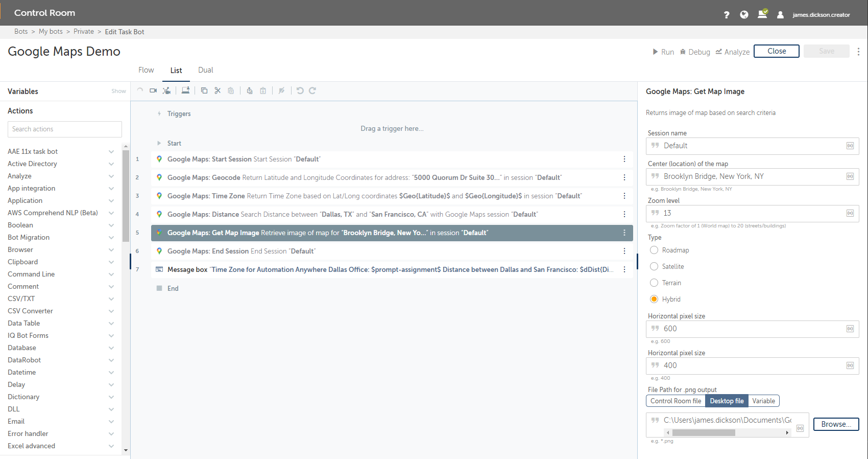Open the device status icon in header
The height and width of the screenshot is (459, 868).
(x=762, y=14)
